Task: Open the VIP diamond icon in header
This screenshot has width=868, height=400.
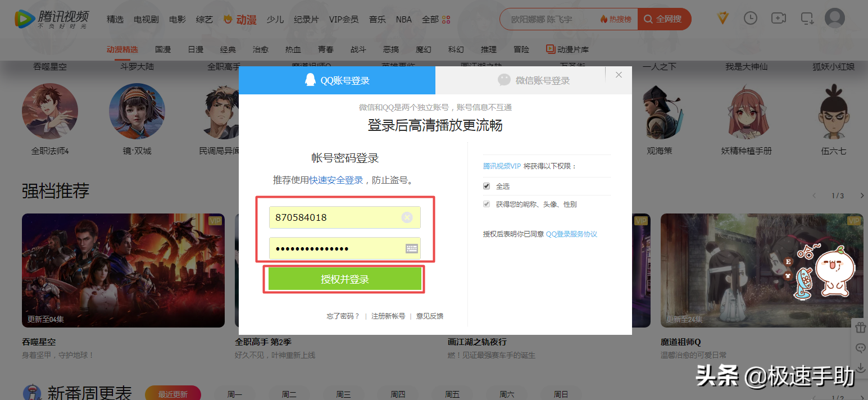Action: pyautogui.click(x=723, y=18)
